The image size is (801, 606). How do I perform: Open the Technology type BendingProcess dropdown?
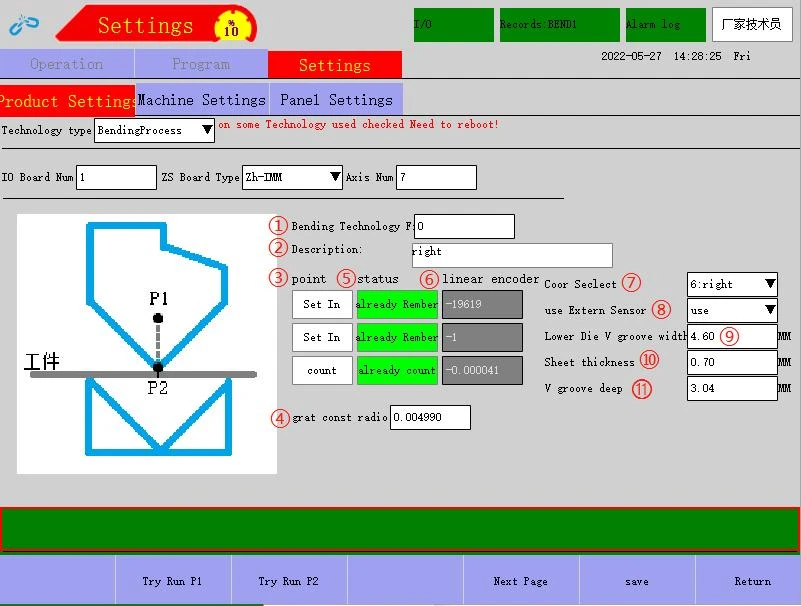pyautogui.click(x=154, y=130)
